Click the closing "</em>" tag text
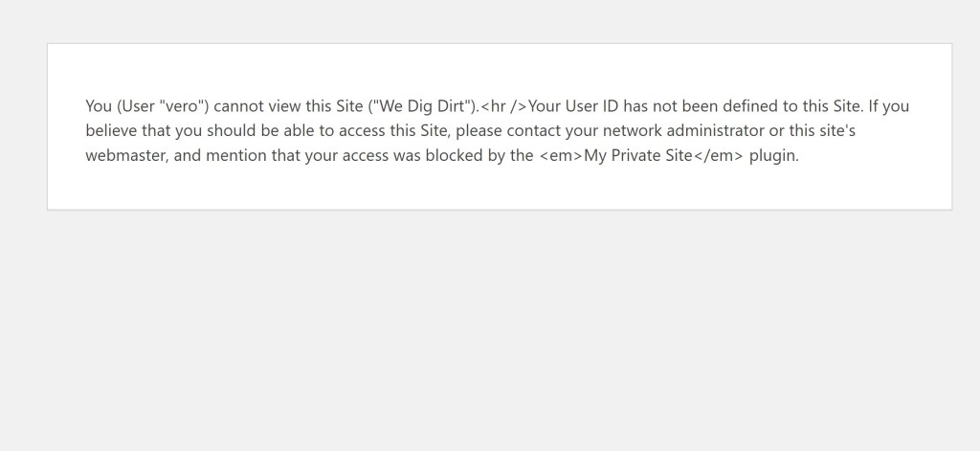 718,156
